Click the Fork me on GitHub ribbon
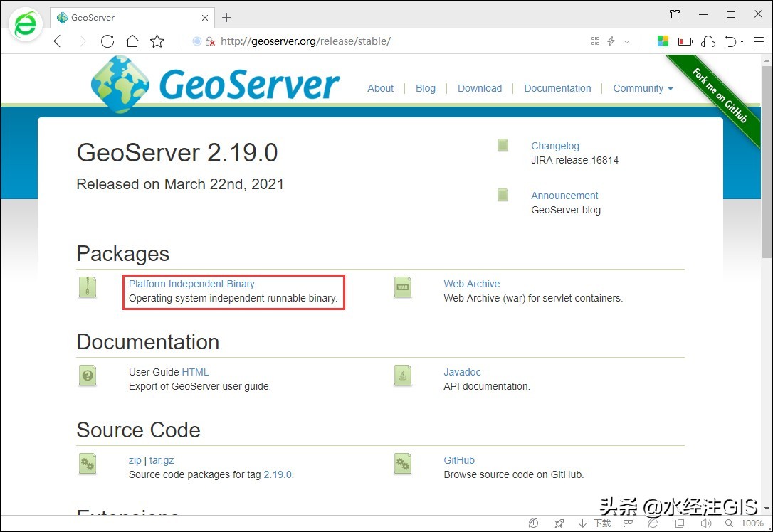The height and width of the screenshot is (532, 773). pyautogui.click(x=720, y=95)
